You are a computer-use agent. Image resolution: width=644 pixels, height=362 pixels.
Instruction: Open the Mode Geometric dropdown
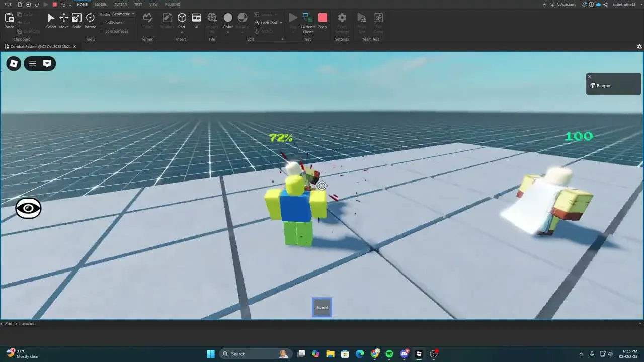click(123, 14)
